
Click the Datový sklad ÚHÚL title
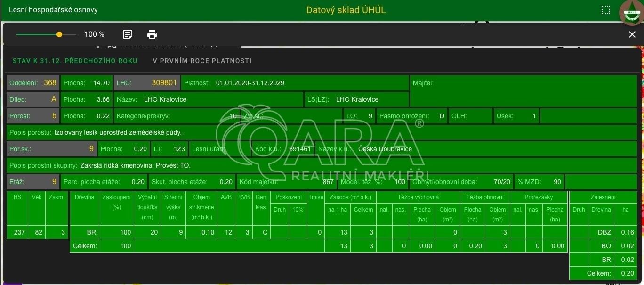tap(346, 10)
